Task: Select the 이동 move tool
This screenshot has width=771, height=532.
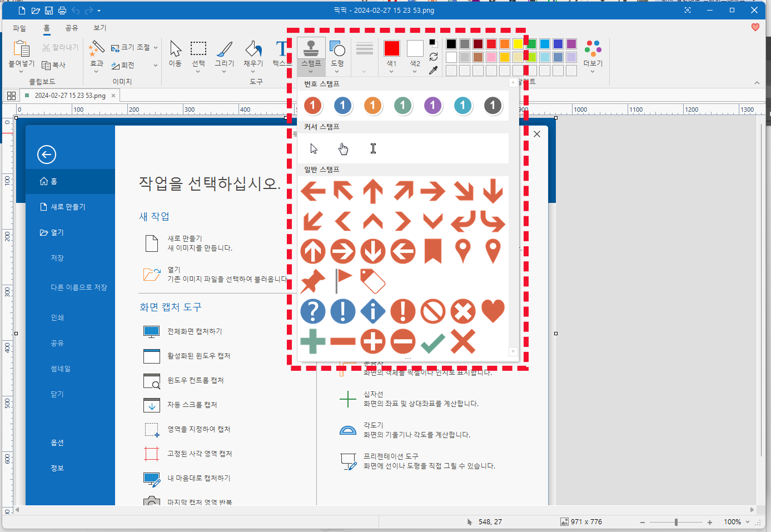Action: (x=175, y=54)
